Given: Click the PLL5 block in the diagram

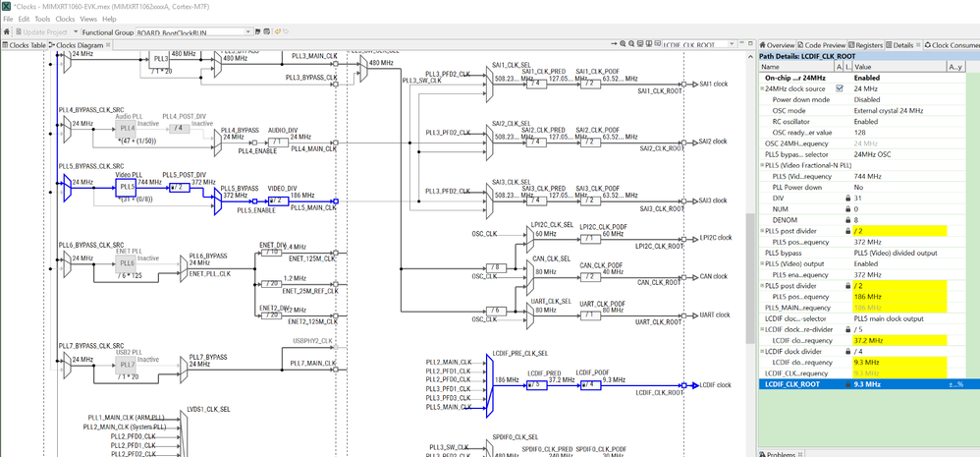Looking at the screenshot, I should (x=125, y=187).
